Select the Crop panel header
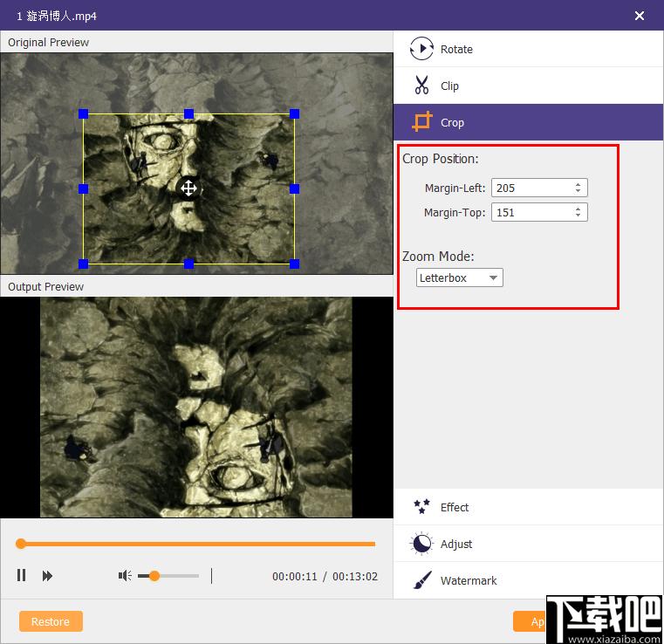 pyautogui.click(x=528, y=122)
